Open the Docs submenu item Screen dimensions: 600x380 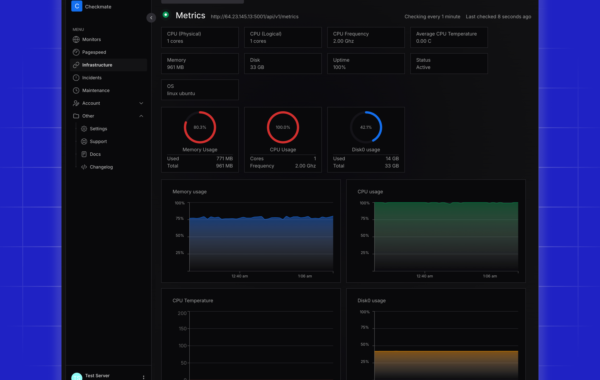(x=112, y=154)
